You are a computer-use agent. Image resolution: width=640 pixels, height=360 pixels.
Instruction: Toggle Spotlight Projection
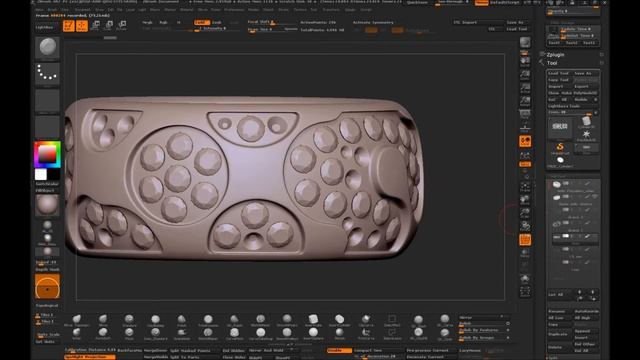pos(89,357)
